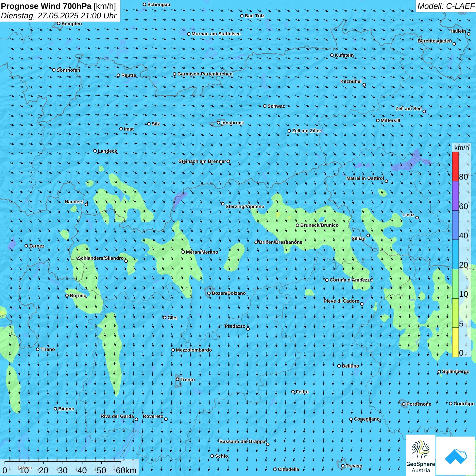
Task: Pick the medium-blue 40–60 legend segment
Action: [x=455, y=225]
